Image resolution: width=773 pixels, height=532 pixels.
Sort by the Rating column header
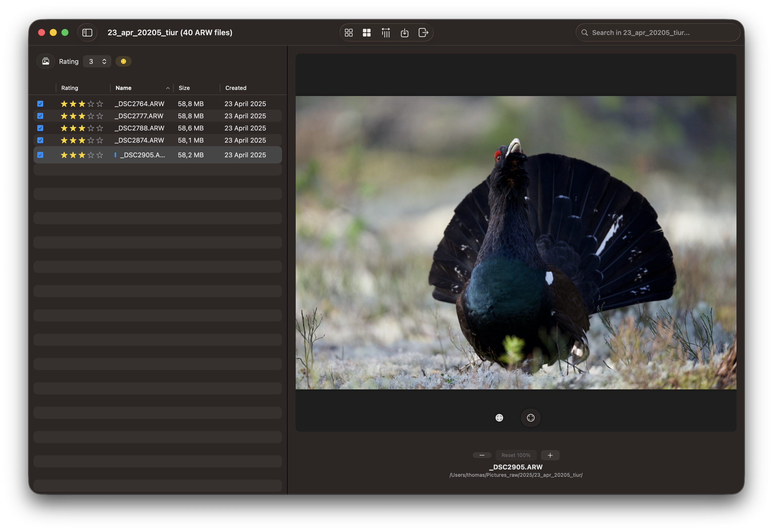69,88
